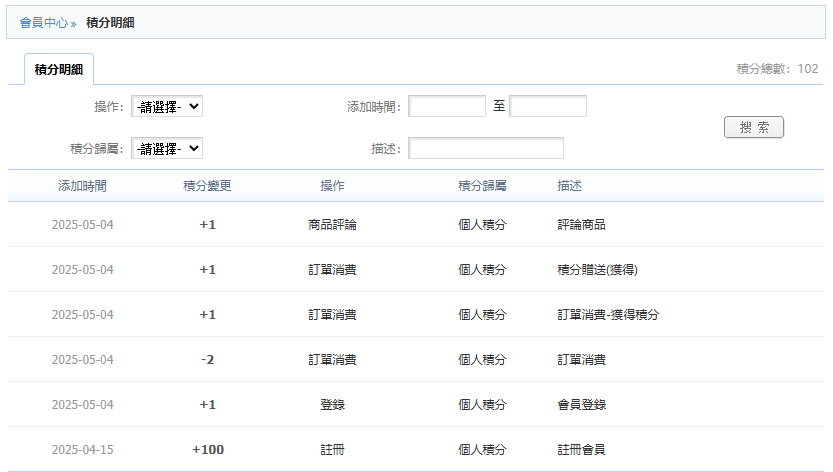Click the 搜索 button
The width and height of the screenshot is (833, 472).
[753, 128]
